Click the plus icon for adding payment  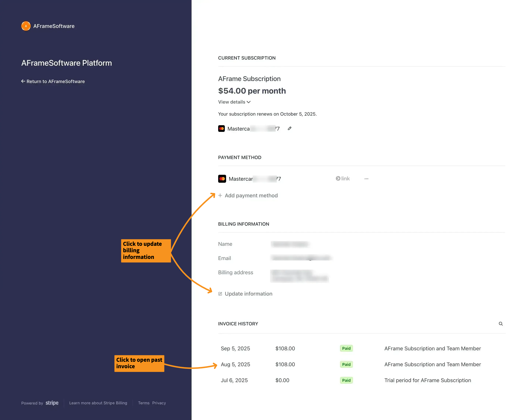click(x=220, y=195)
